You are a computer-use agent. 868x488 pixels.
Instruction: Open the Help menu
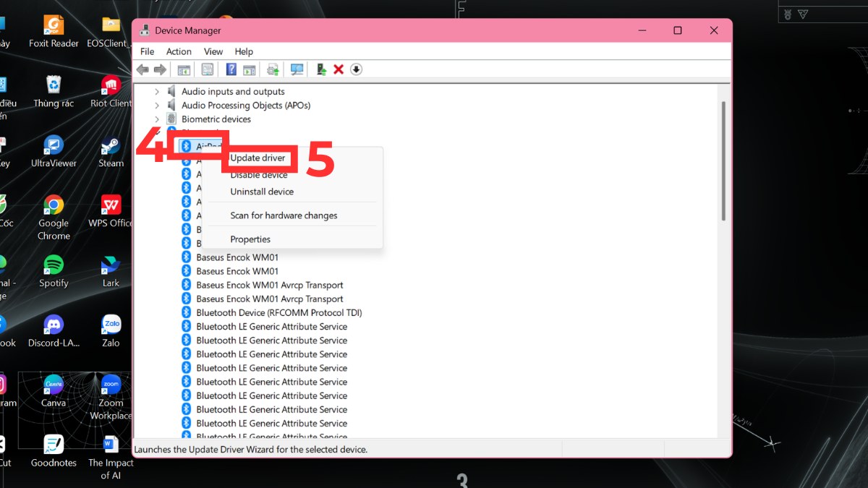click(x=244, y=51)
